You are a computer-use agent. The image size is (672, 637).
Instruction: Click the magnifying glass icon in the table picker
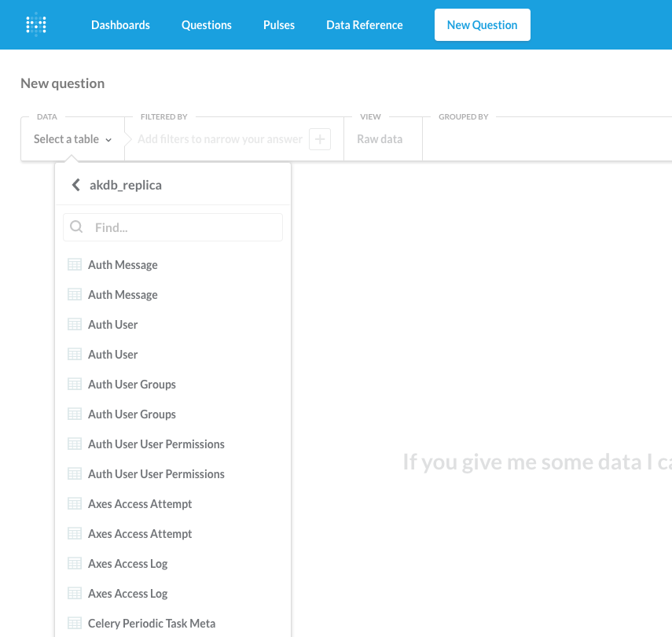coord(75,226)
